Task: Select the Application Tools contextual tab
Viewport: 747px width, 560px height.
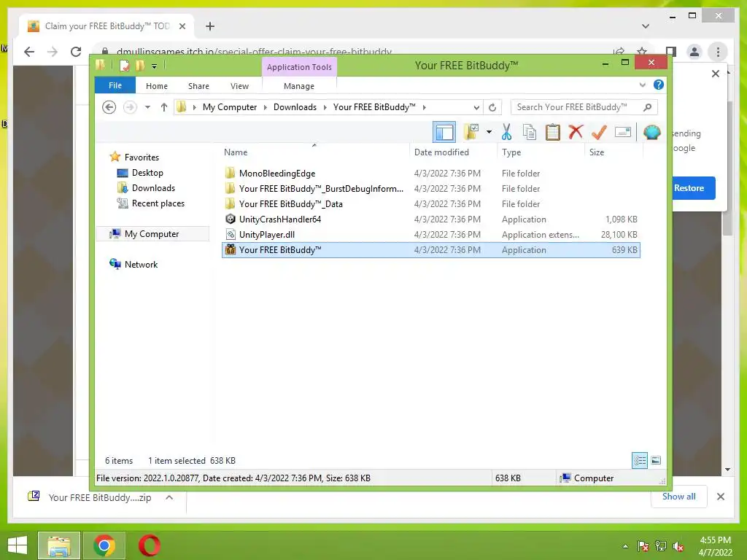Action: pos(299,67)
